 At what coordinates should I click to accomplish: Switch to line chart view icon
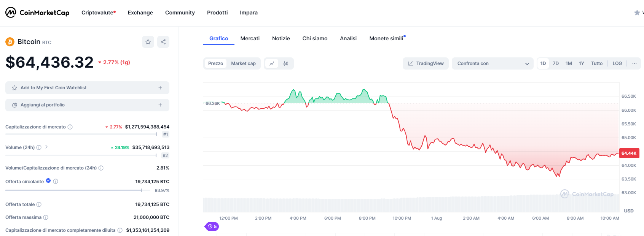click(272, 63)
